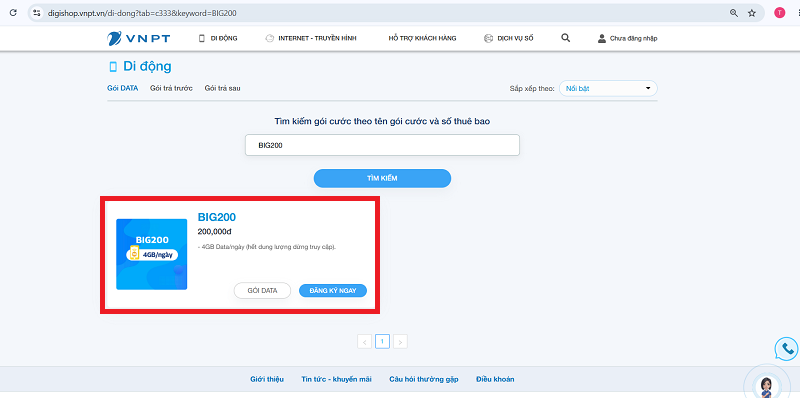Go to VNPT home via the logo
800x398 pixels.
pyautogui.click(x=138, y=38)
